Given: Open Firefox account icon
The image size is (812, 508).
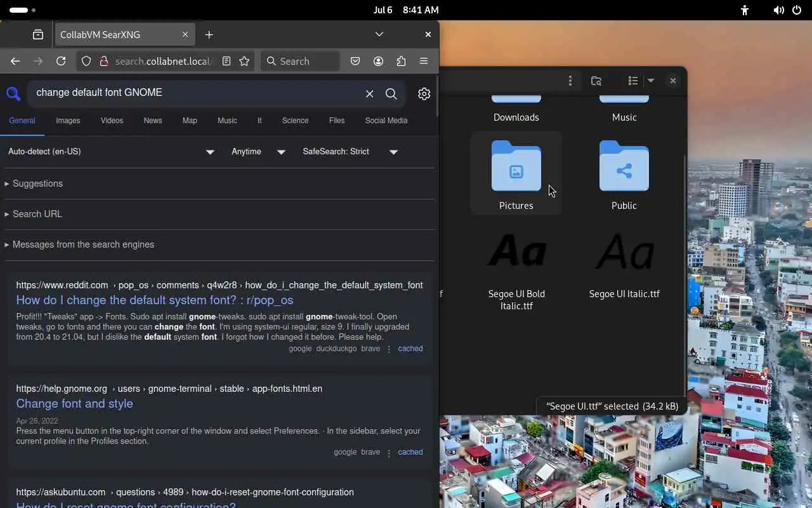Looking at the screenshot, I should click(378, 61).
